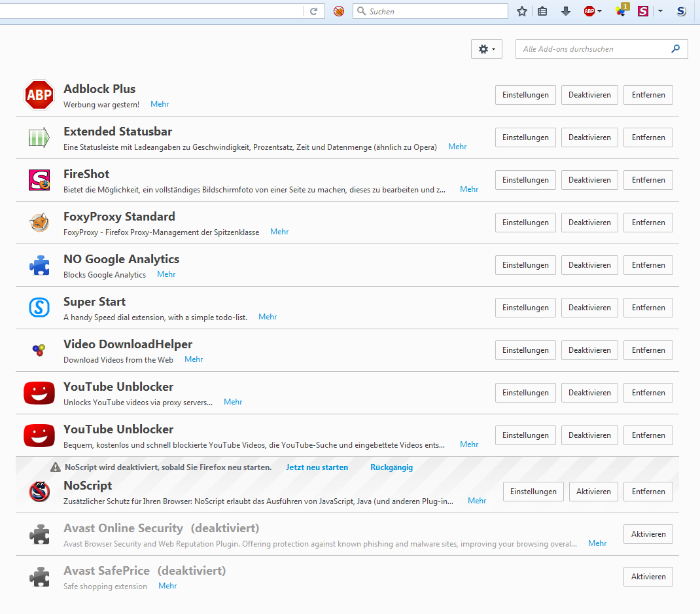The image size is (700, 614).
Task: Click Rückgängig to undo NoScript deactivation
Action: point(391,467)
